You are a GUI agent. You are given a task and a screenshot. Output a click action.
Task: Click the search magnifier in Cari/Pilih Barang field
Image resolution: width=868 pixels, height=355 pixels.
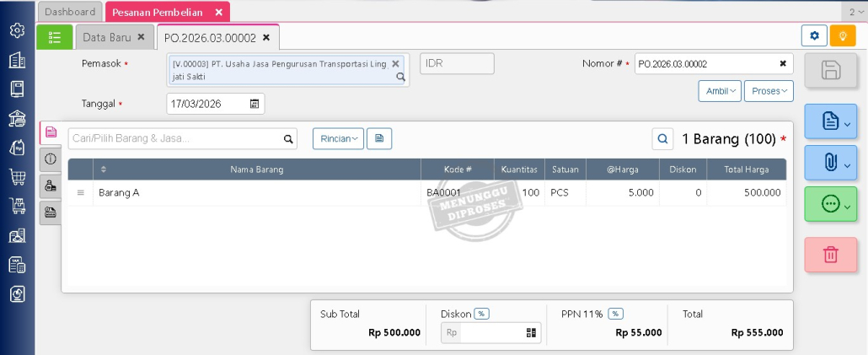coord(288,139)
